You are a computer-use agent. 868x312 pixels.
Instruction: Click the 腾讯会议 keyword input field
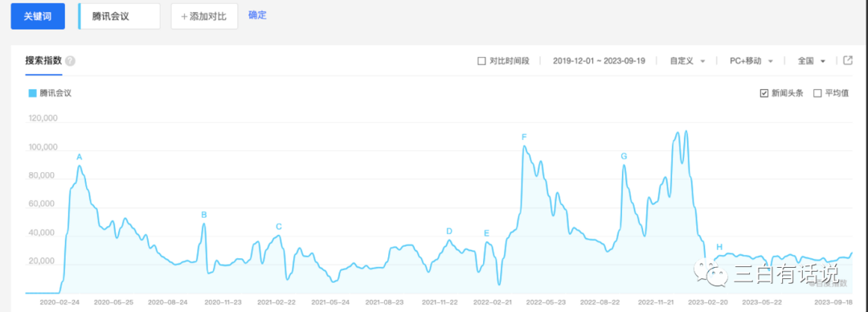tap(119, 16)
